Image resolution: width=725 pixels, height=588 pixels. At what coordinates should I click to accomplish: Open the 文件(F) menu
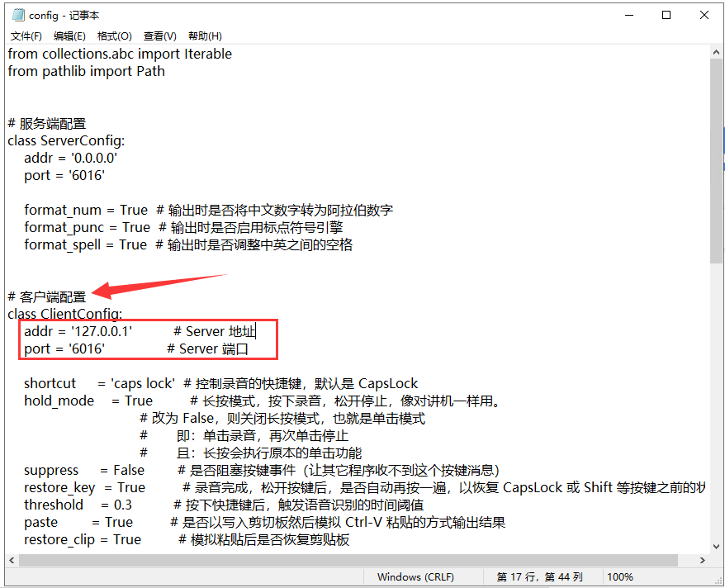(x=26, y=36)
